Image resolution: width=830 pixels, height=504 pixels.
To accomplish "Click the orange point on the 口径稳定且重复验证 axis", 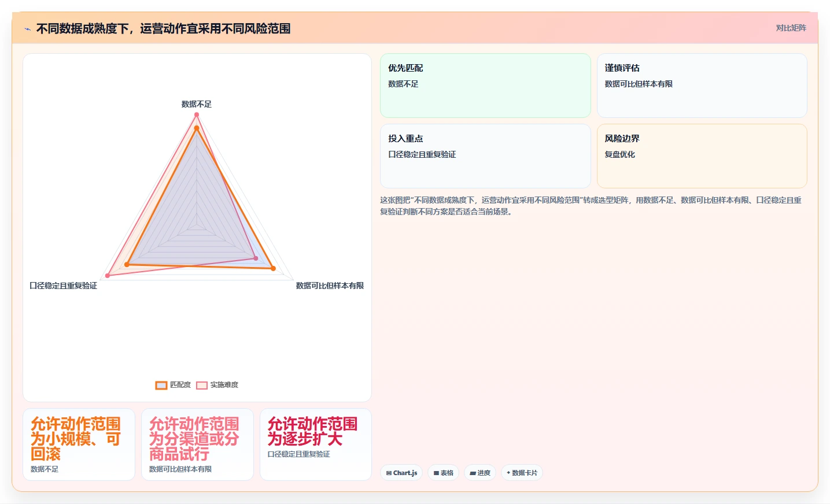I will (x=127, y=265).
